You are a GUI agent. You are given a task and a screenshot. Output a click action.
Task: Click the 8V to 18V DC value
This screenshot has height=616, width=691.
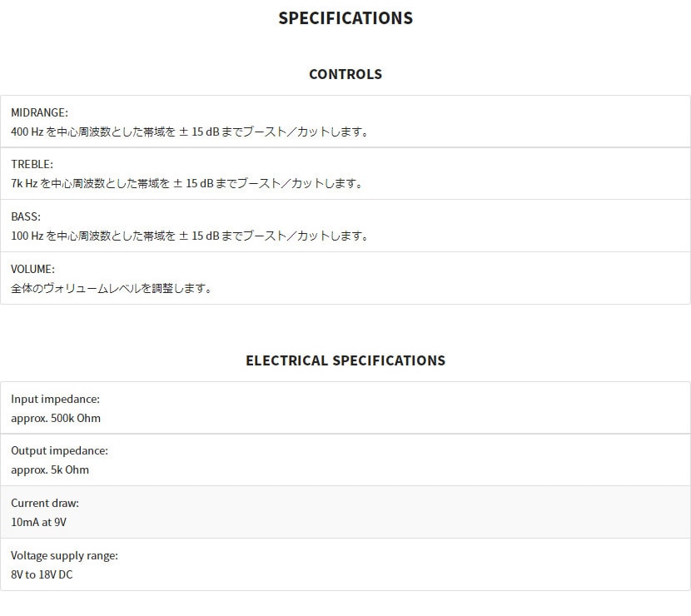(x=42, y=575)
